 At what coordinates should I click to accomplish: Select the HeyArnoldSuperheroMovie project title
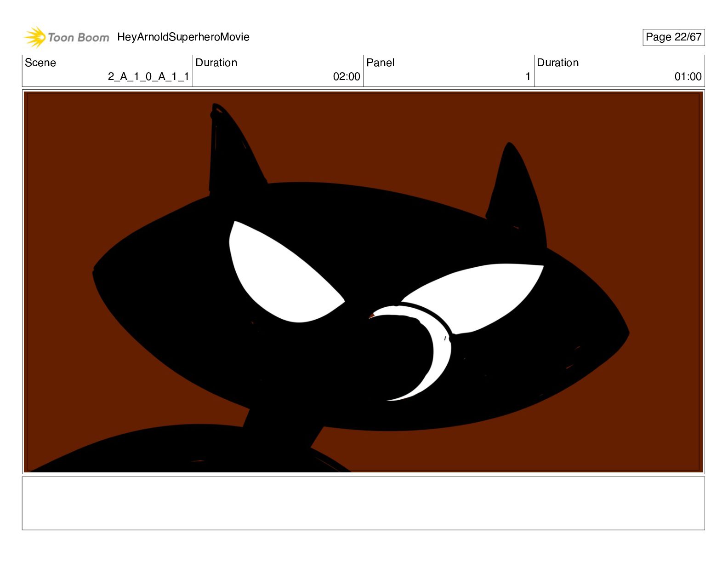(x=183, y=37)
